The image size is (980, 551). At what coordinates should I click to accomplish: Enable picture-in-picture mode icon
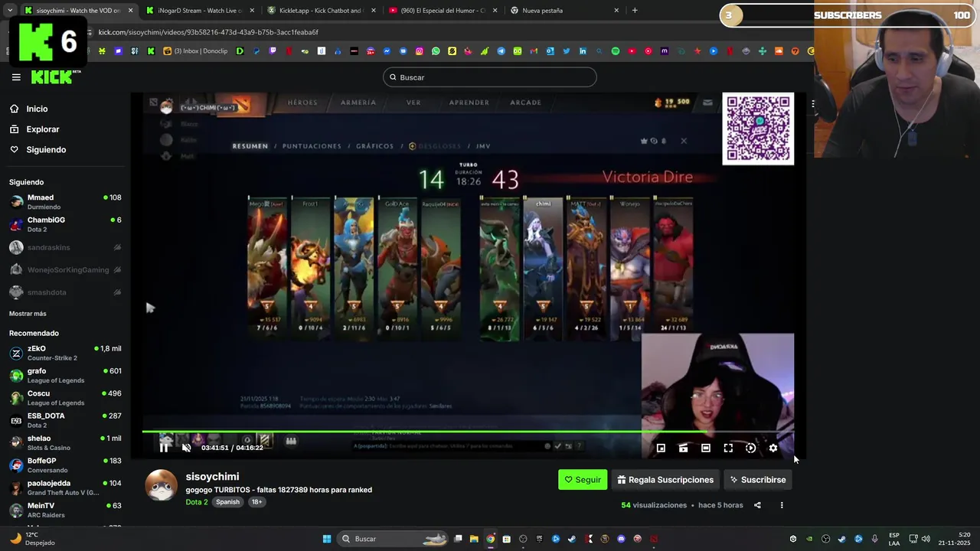[661, 448]
